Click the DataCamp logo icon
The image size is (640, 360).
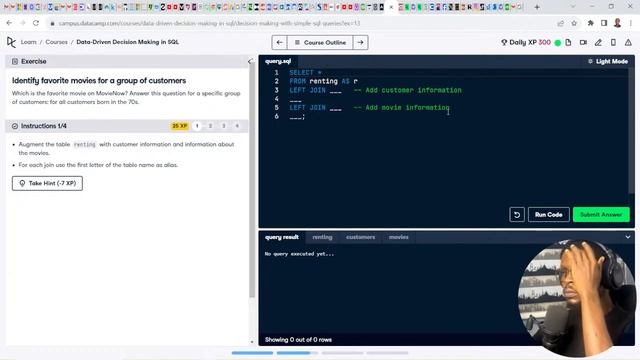(11, 42)
